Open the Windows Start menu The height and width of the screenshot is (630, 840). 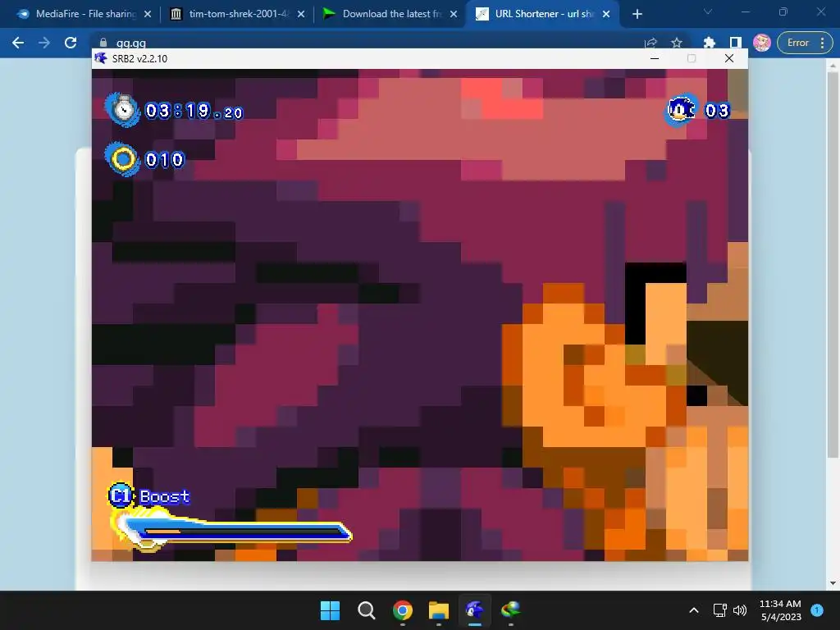click(x=330, y=610)
